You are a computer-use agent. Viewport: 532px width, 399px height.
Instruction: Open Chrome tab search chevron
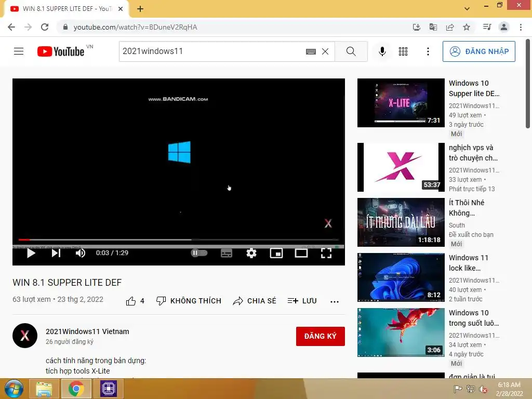(x=467, y=9)
